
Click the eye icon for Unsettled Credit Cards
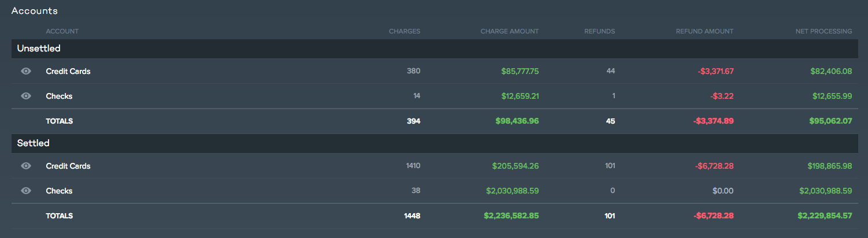click(x=26, y=71)
